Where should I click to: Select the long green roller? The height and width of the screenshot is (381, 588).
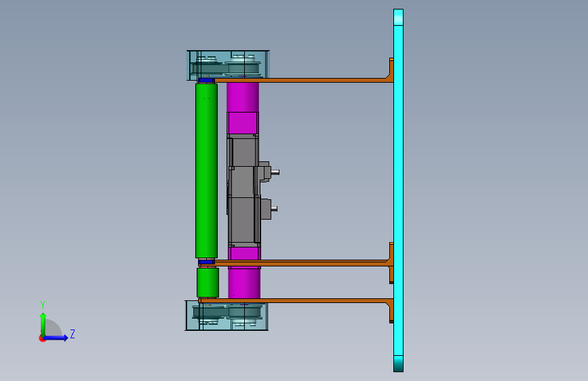[206, 171]
